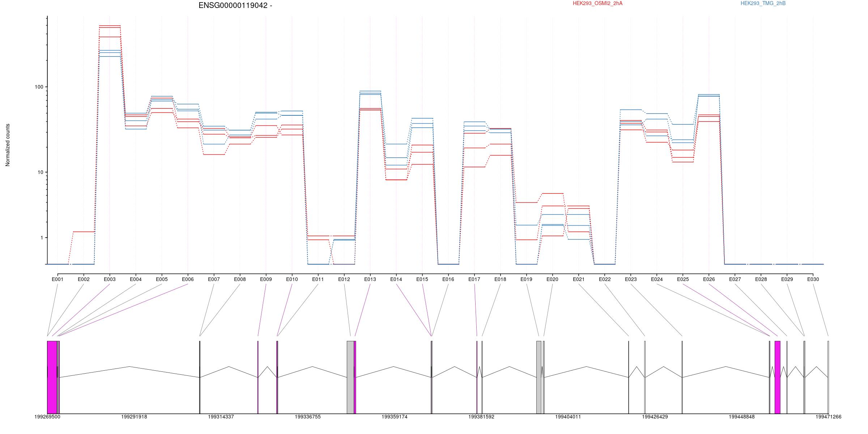Select exon label E018

click(x=500, y=279)
